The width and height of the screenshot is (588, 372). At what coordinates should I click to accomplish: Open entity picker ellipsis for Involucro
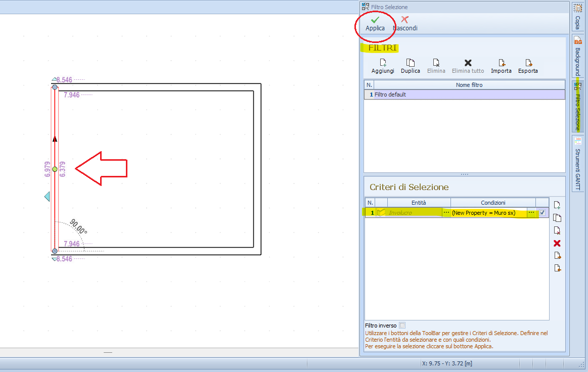click(x=446, y=213)
